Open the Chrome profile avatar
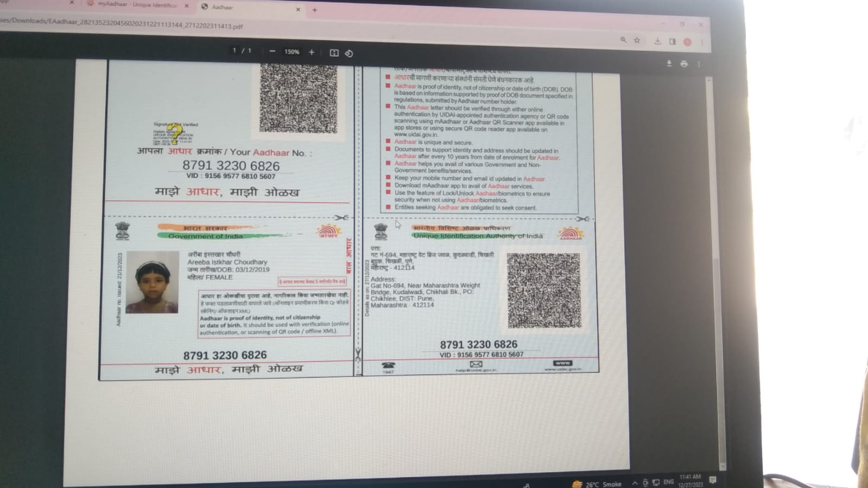 tap(687, 42)
